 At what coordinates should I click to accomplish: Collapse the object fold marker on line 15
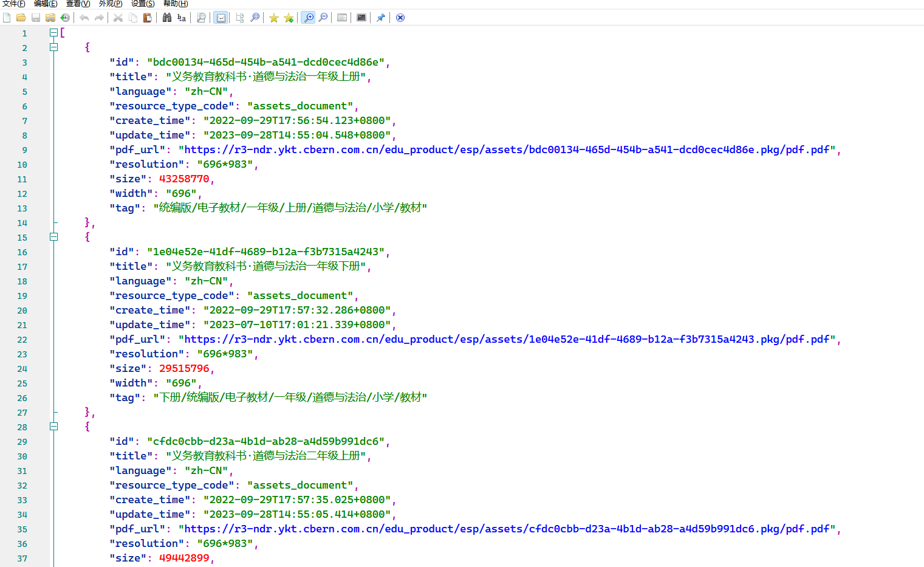(x=53, y=237)
